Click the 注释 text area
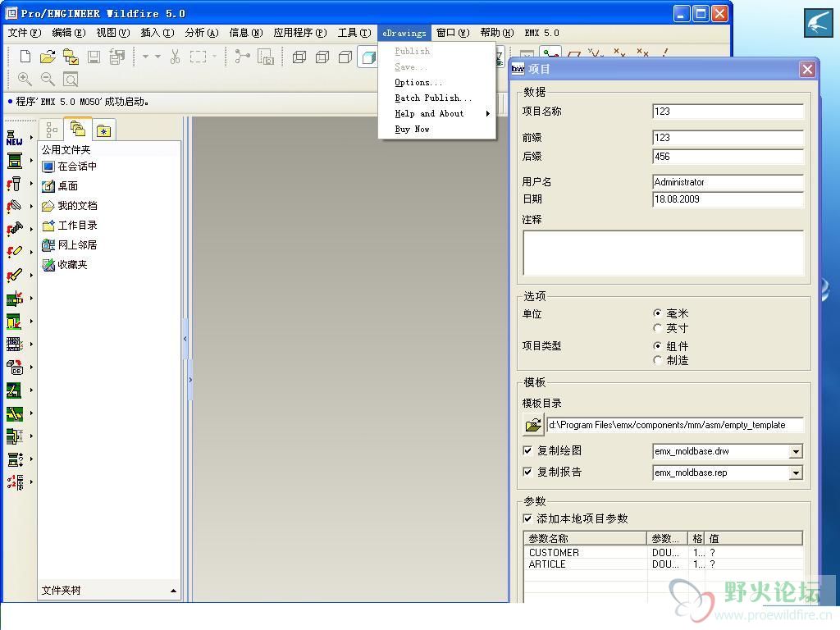 click(663, 253)
